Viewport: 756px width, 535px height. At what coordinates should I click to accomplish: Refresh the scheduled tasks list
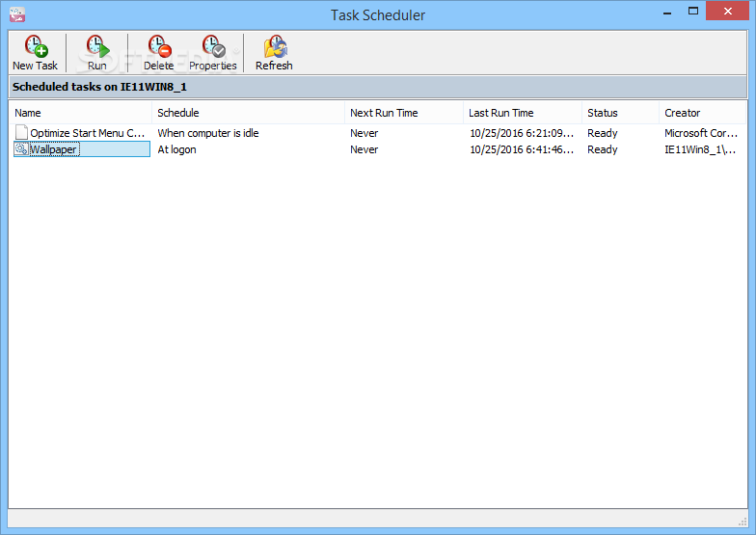[x=274, y=52]
